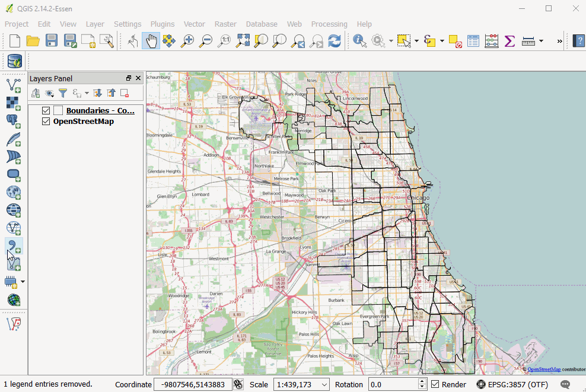586x392 pixels.
Task: Expand the Measure tool dropdown arrow
Action: (541, 41)
